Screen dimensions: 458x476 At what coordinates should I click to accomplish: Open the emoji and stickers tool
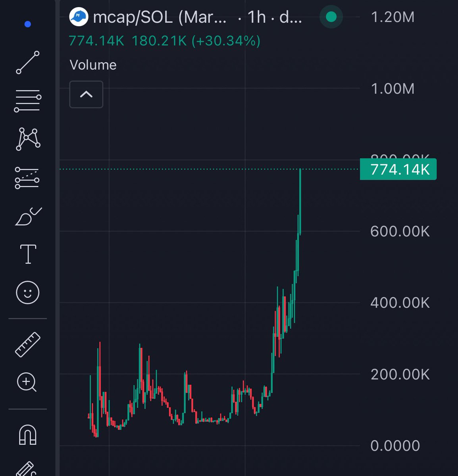point(28,293)
